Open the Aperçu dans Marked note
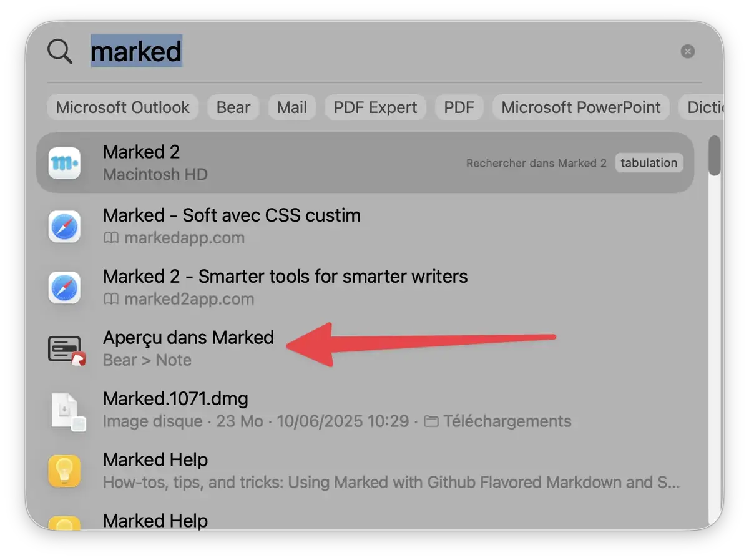Screen dimensions: 749x560 188,337
